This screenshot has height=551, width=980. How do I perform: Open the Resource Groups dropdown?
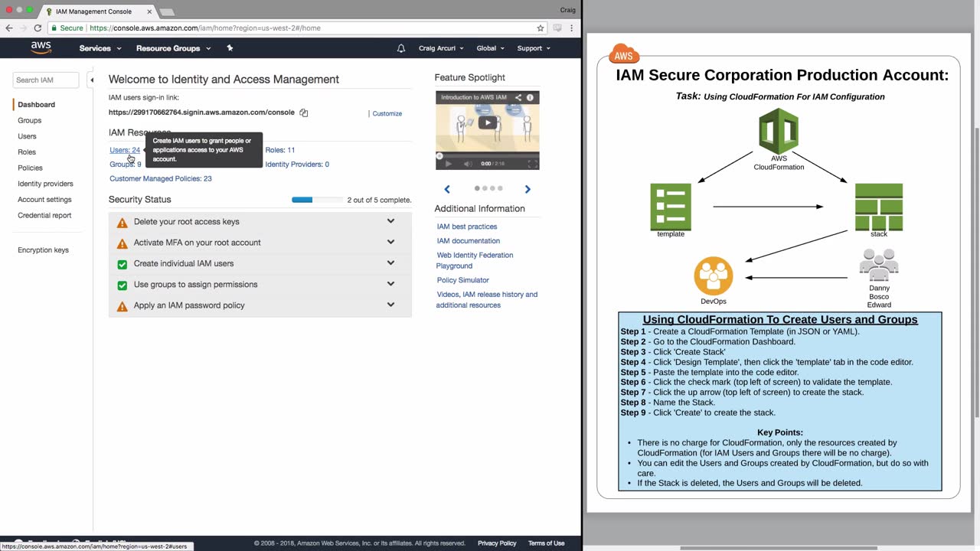point(173,48)
